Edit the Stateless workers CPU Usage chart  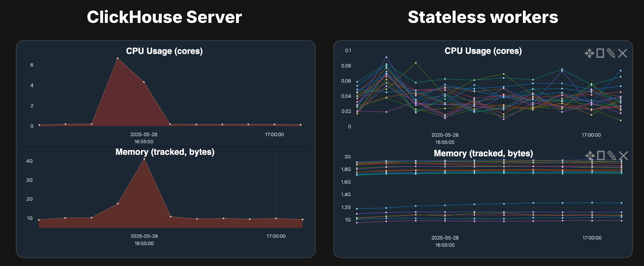[x=611, y=53]
